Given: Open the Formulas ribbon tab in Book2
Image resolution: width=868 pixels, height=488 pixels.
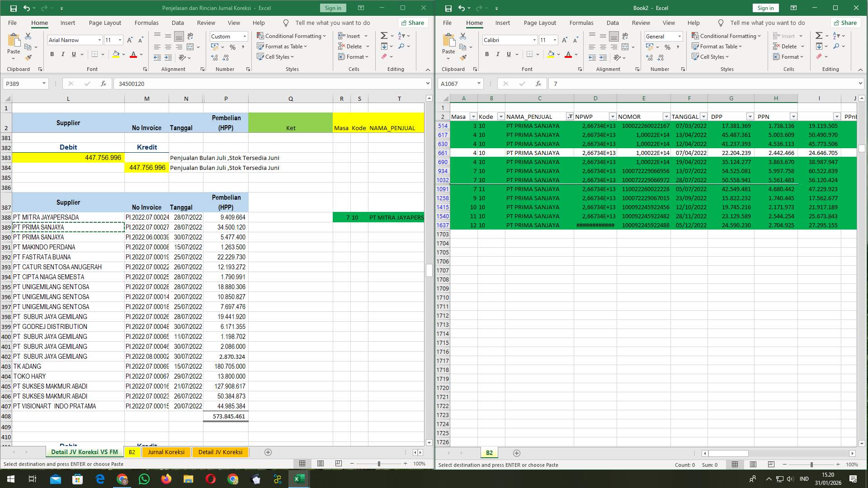Looking at the screenshot, I should tap(581, 23).
